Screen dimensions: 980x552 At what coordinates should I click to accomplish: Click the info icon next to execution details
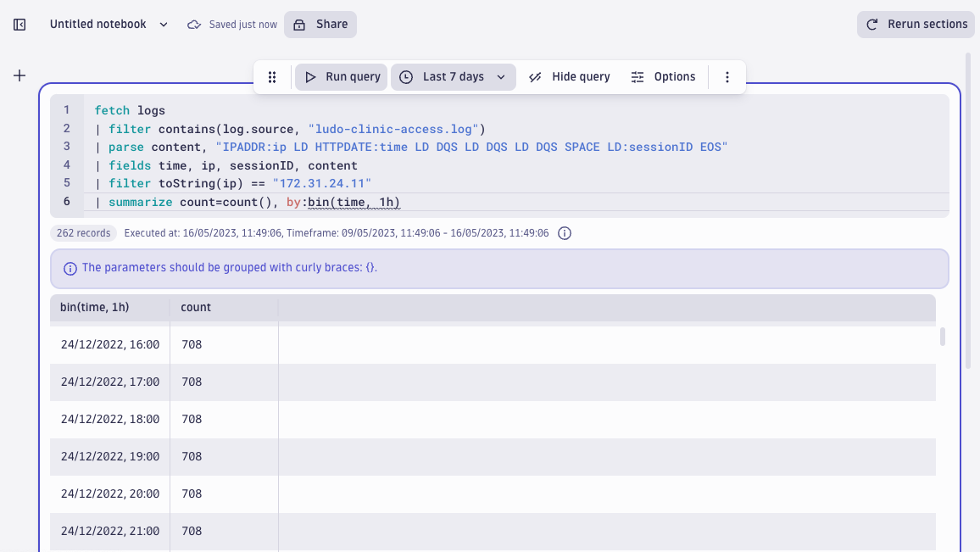(x=565, y=231)
